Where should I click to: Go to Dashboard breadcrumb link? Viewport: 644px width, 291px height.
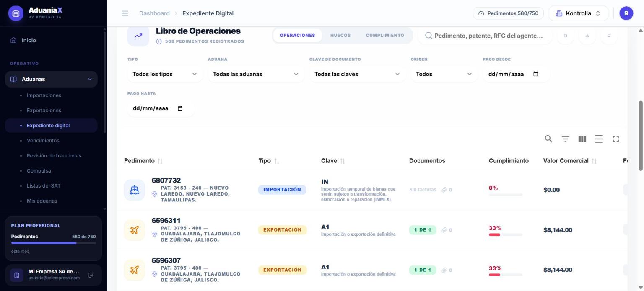coord(154,13)
